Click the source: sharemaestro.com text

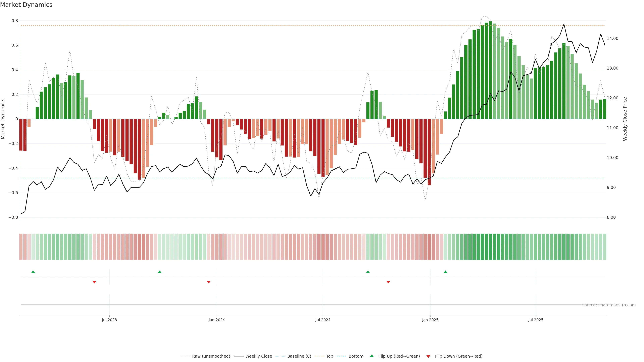pos(609,305)
